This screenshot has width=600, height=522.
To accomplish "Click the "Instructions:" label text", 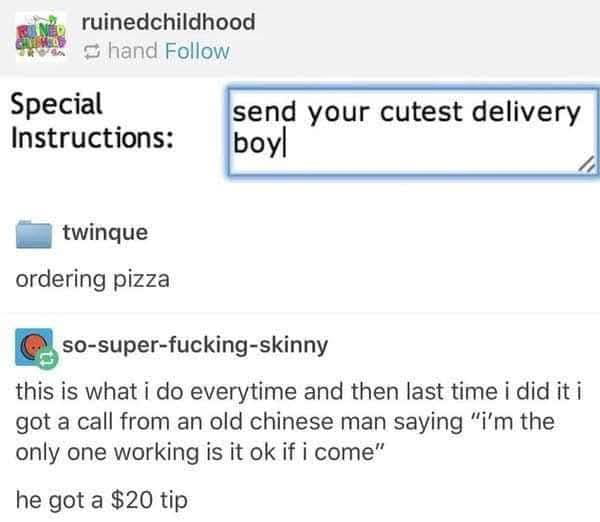I will 88,136.
